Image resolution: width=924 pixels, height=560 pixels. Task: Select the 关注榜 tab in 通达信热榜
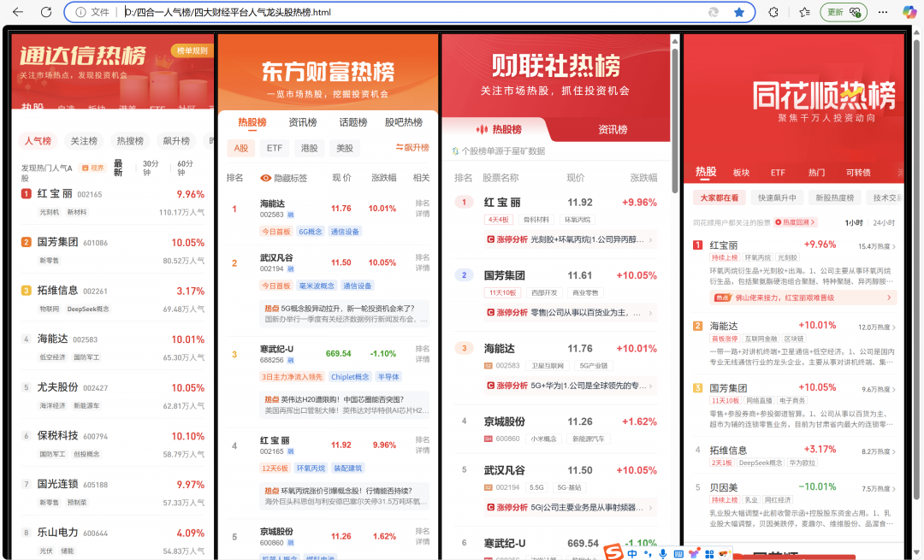pos(84,141)
